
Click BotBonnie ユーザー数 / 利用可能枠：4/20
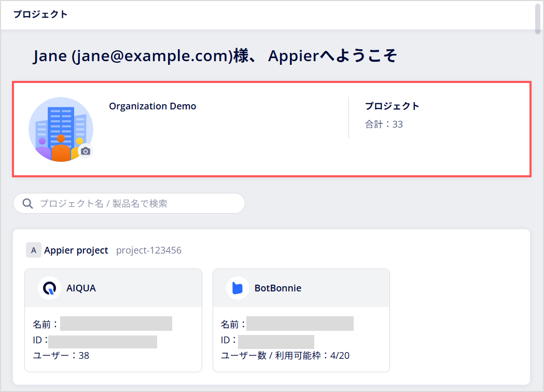285,356
